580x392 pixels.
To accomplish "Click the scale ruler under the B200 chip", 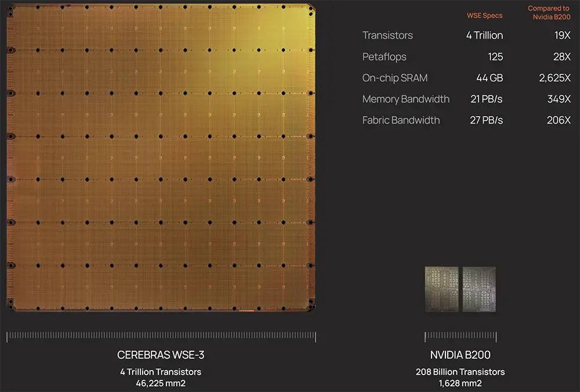I will coord(461,336).
